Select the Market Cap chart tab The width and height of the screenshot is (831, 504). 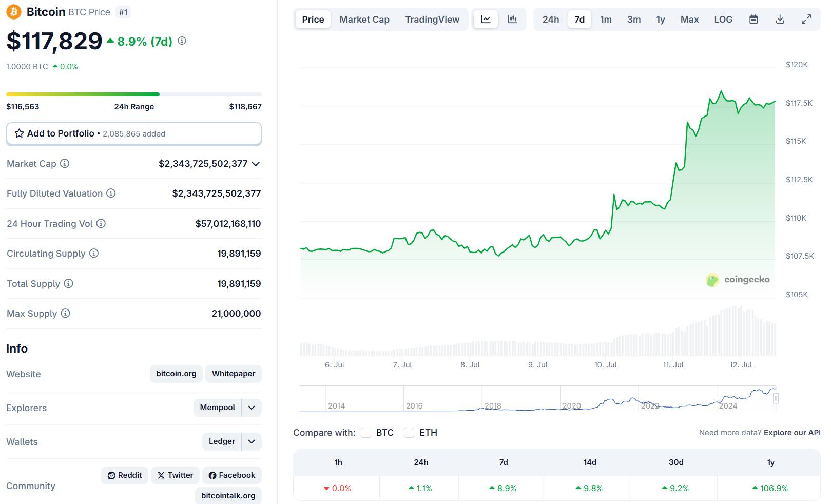coord(364,20)
